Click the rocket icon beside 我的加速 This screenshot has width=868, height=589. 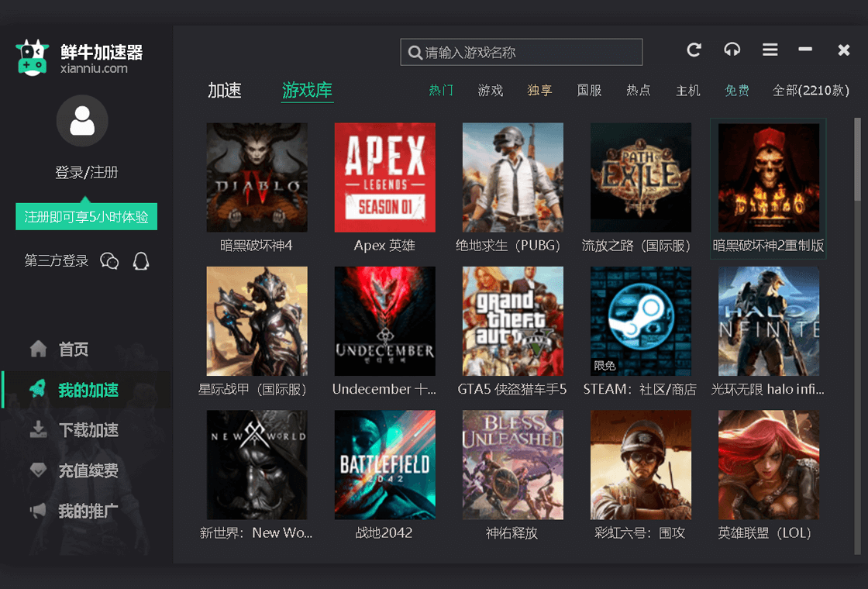[x=38, y=389]
